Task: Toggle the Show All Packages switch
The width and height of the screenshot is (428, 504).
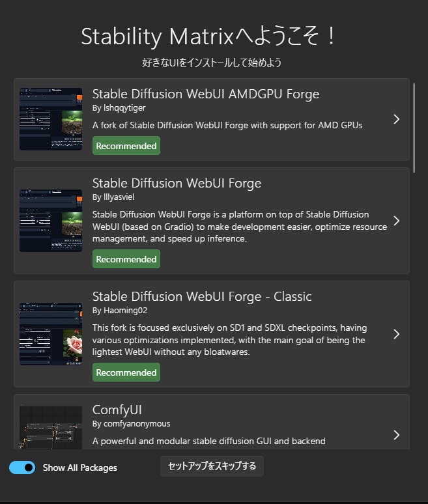Action: [x=22, y=468]
